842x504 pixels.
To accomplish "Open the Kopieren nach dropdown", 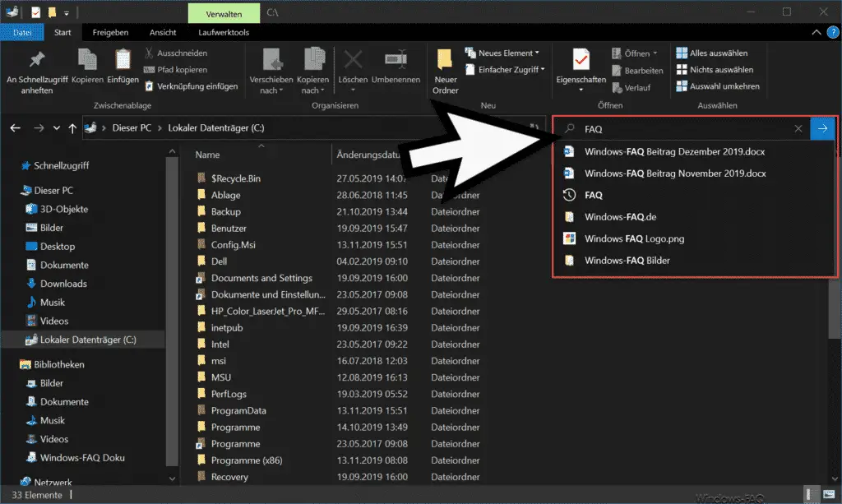I will [x=312, y=72].
